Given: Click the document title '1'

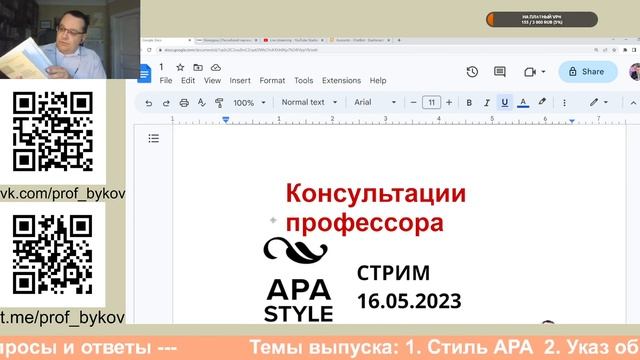Looking at the screenshot, I should click(162, 67).
